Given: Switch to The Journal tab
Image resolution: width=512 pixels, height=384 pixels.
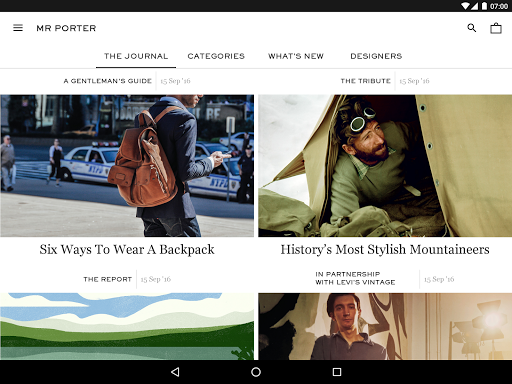Looking at the screenshot, I should click(x=136, y=56).
